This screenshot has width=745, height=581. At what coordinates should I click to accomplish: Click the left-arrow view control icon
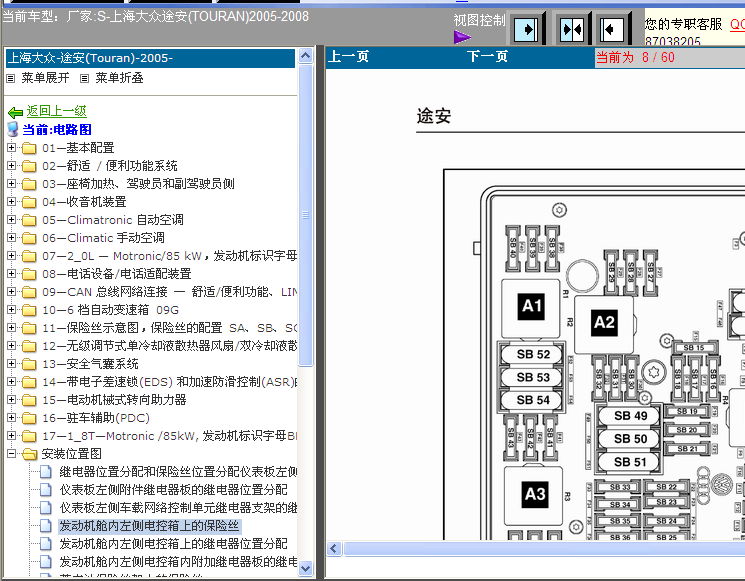(x=611, y=29)
